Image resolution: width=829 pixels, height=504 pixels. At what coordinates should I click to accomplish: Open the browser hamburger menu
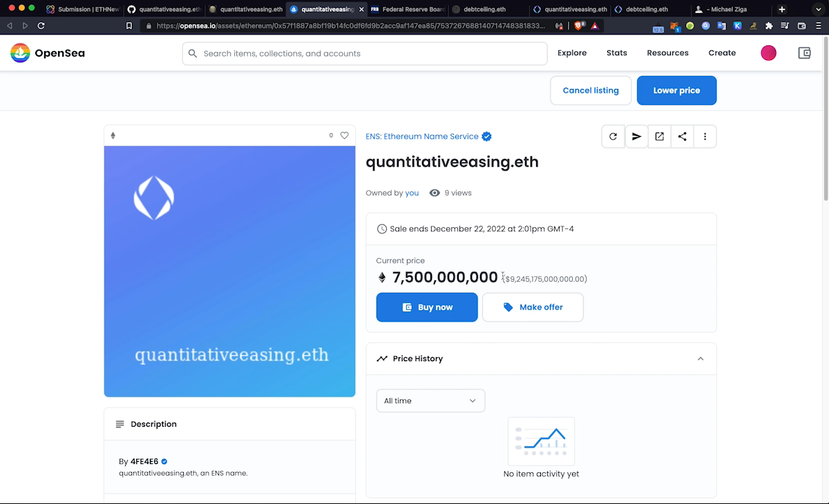point(819,26)
